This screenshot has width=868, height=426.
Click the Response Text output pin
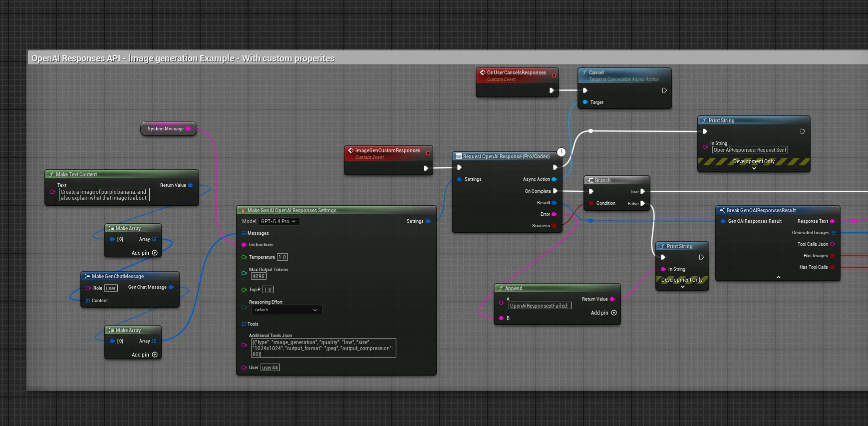[832, 221]
